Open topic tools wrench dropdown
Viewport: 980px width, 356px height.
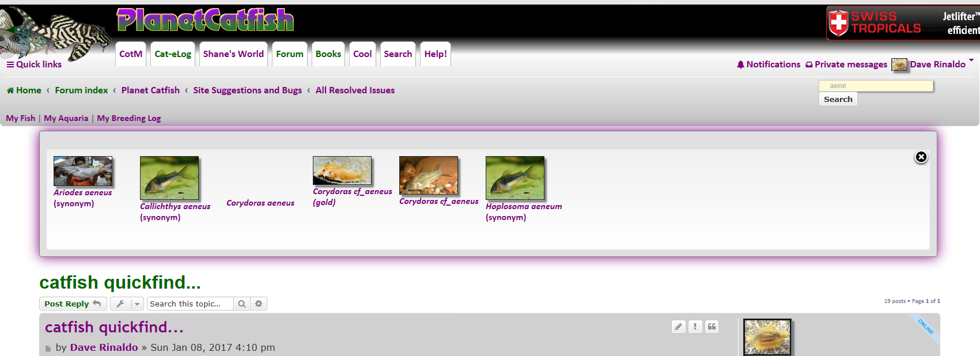[126, 304]
